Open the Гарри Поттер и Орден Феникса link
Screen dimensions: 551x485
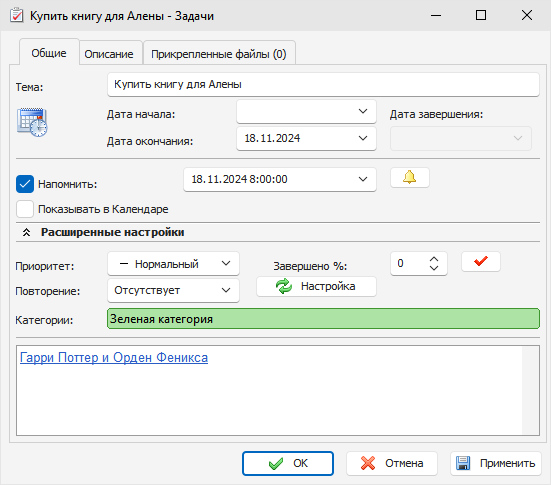coord(114,357)
